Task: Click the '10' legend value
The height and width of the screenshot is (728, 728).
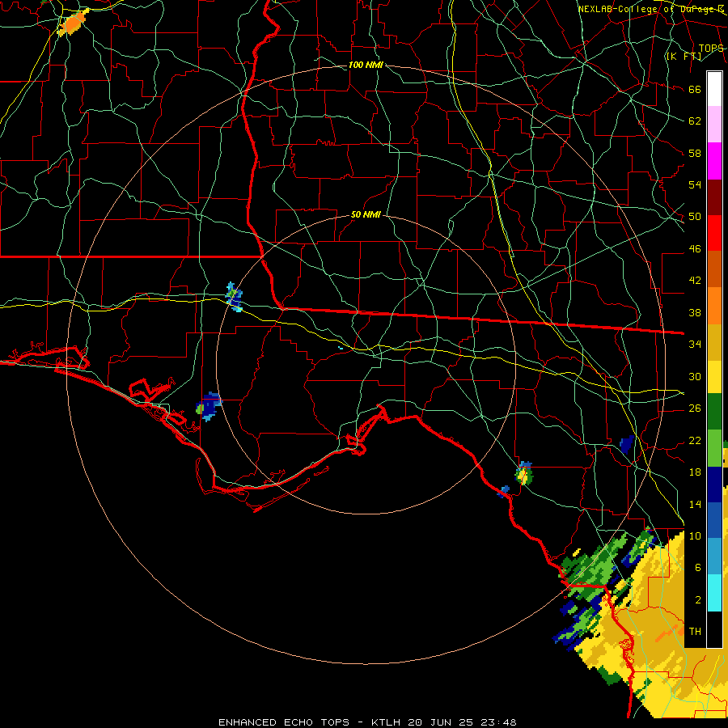Action: [x=695, y=535]
